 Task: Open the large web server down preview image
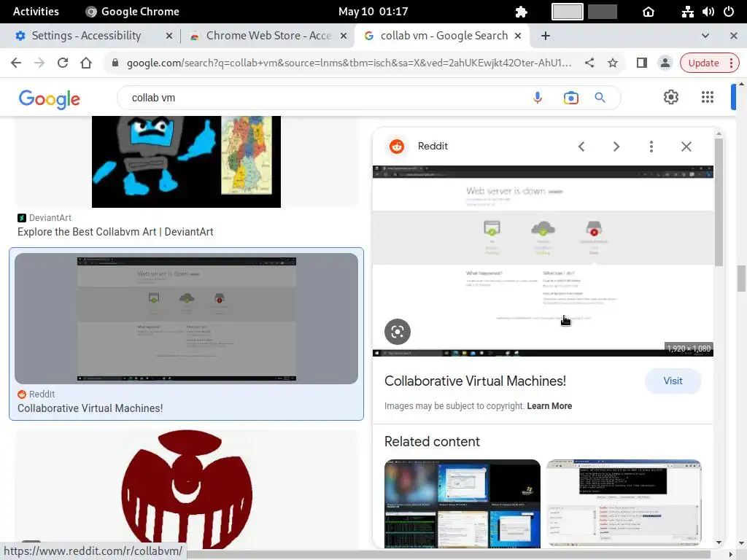[543, 261]
